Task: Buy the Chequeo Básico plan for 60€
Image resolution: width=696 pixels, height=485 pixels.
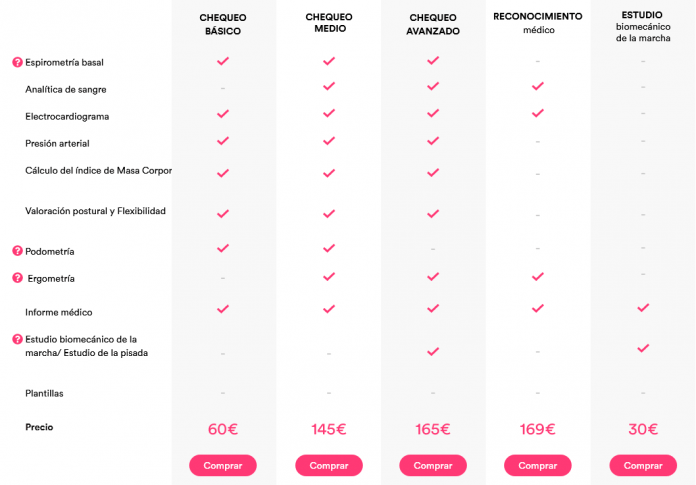Action: [223, 465]
